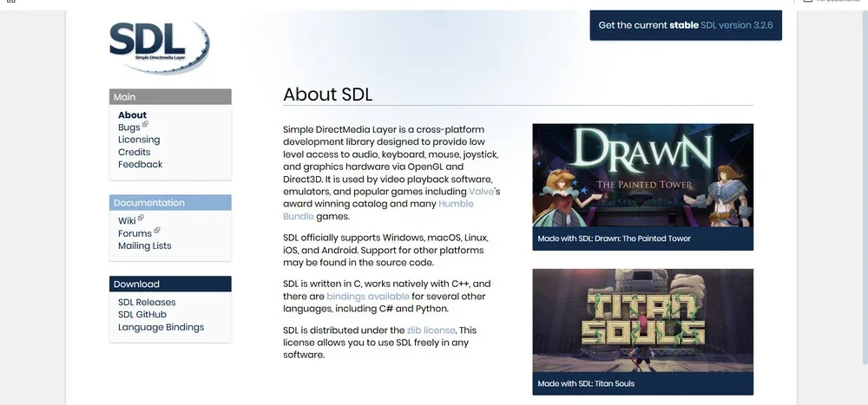Click the Drawn: The Painted Tower image

click(x=642, y=175)
